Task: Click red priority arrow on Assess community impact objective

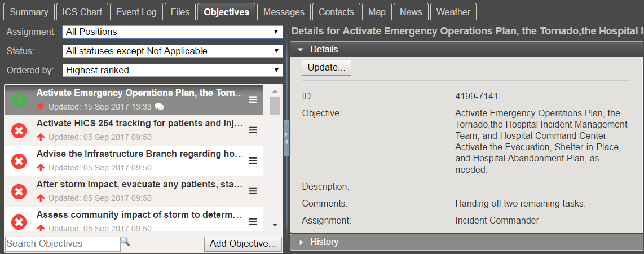Action: pyautogui.click(x=41, y=228)
